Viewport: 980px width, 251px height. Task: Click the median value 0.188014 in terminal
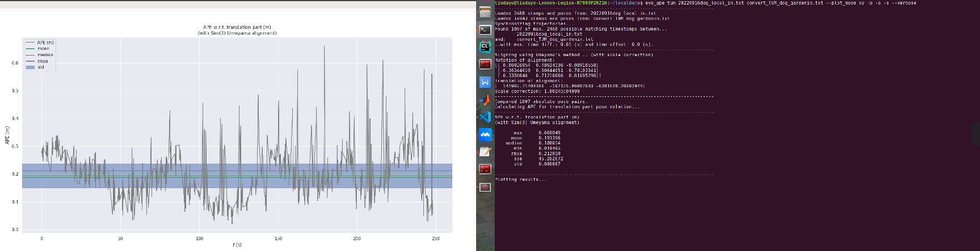point(549,143)
